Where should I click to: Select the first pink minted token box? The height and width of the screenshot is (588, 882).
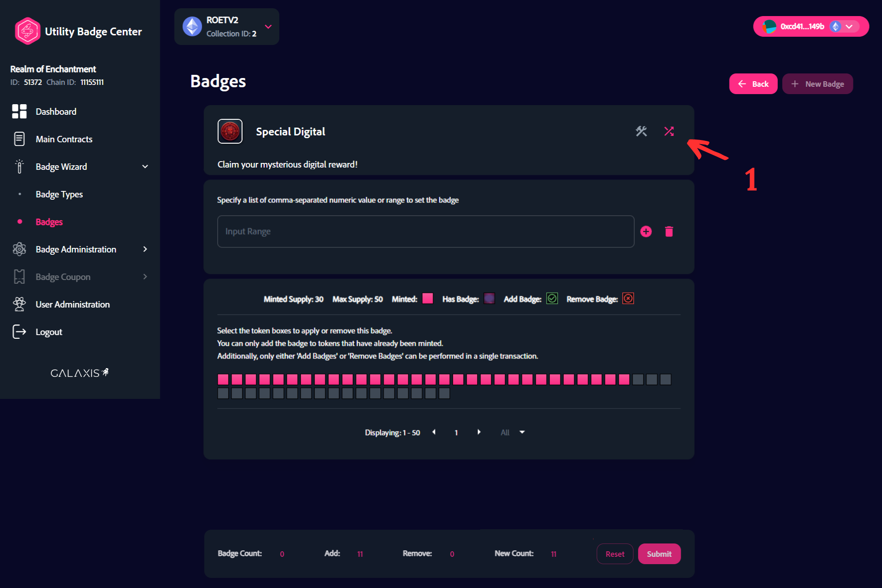[223, 380]
